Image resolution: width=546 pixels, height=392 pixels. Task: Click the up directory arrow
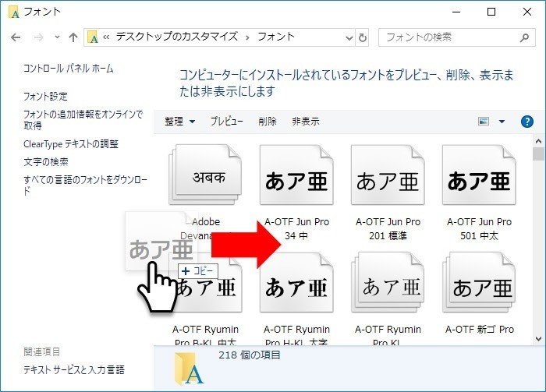click(73, 37)
